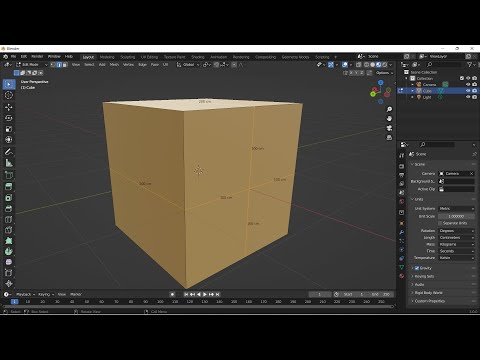Image resolution: width=480 pixels, height=360 pixels.
Task: Open the Tool properties tab icon
Action: (x=402, y=155)
